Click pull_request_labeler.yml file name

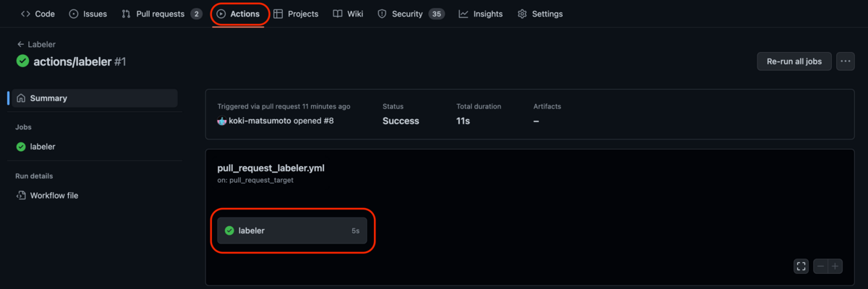[x=271, y=168]
